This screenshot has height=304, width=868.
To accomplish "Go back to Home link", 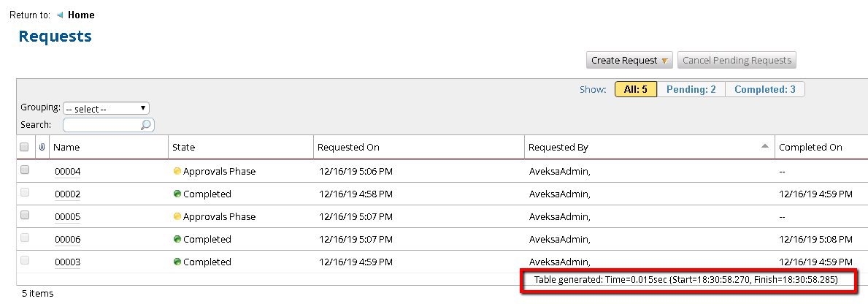I will click(x=81, y=15).
